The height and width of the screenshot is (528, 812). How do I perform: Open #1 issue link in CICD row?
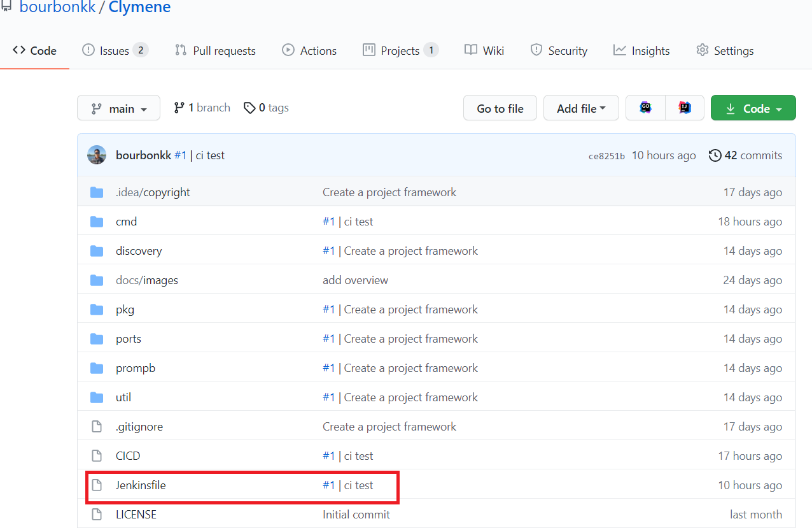tap(328, 456)
